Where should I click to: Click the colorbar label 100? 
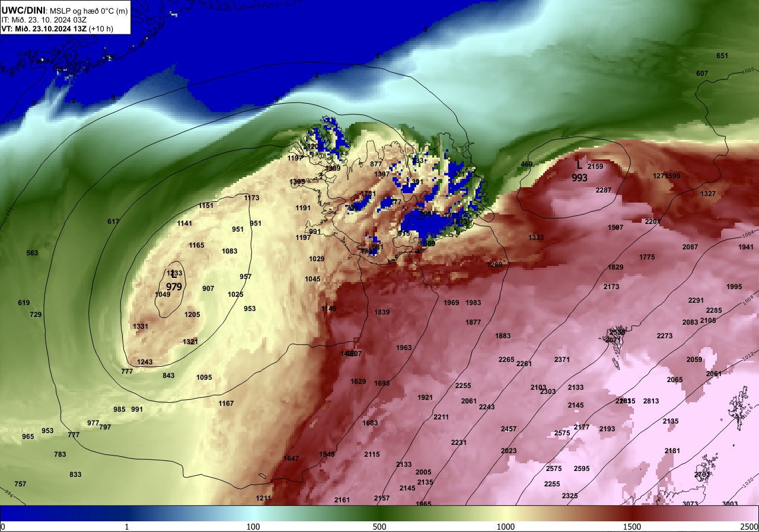tap(253, 527)
